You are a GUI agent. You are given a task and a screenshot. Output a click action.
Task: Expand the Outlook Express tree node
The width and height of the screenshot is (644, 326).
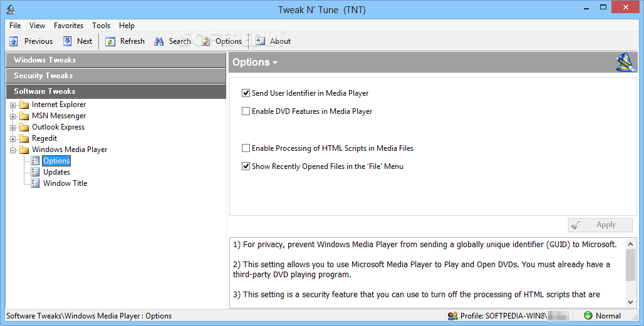(13, 128)
